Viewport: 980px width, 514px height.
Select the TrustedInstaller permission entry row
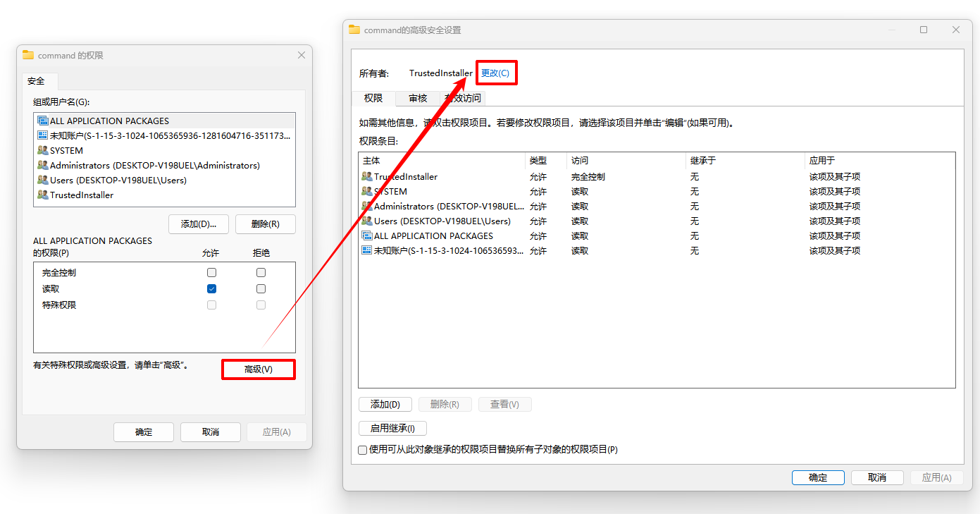pos(657,177)
